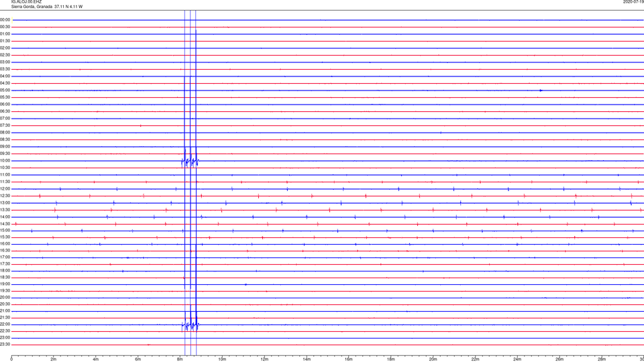The width and height of the screenshot is (644, 362).
Task: Select the 13:00 trace time label
Action: pyautogui.click(x=5, y=202)
